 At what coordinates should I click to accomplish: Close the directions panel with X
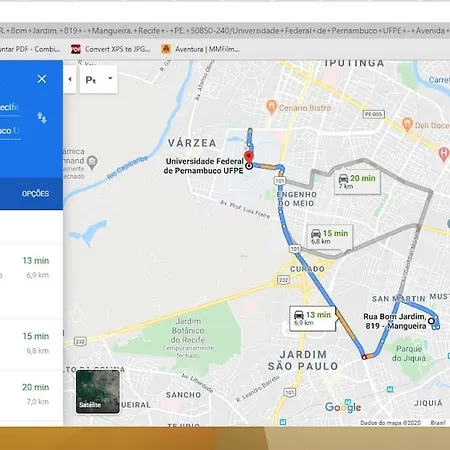(42, 79)
